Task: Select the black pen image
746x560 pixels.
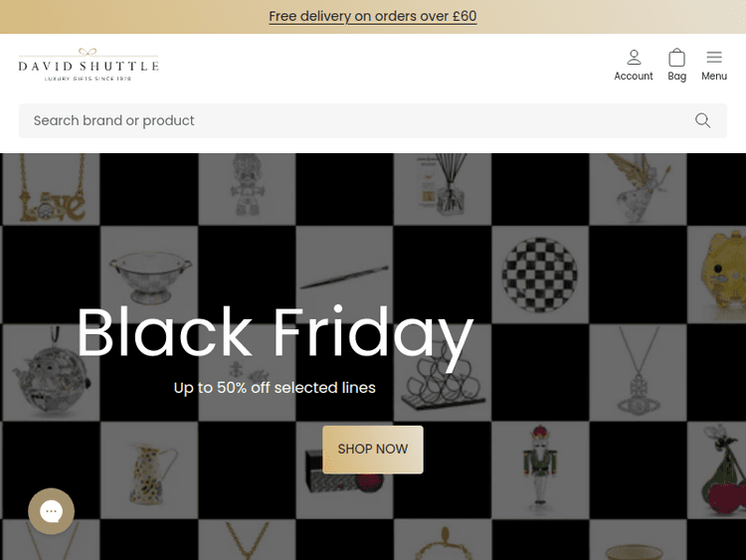Action: point(343,273)
